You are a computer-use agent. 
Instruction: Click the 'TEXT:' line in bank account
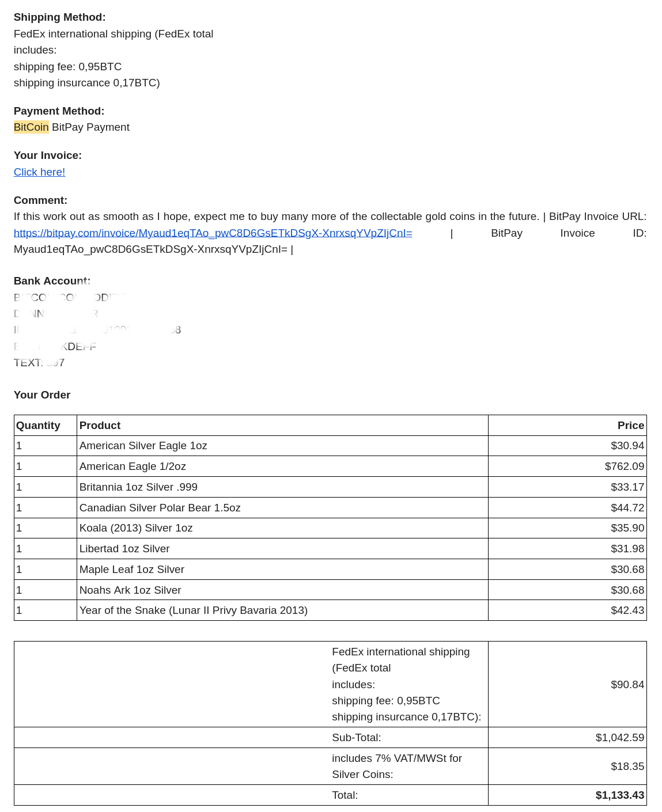[39, 363]
